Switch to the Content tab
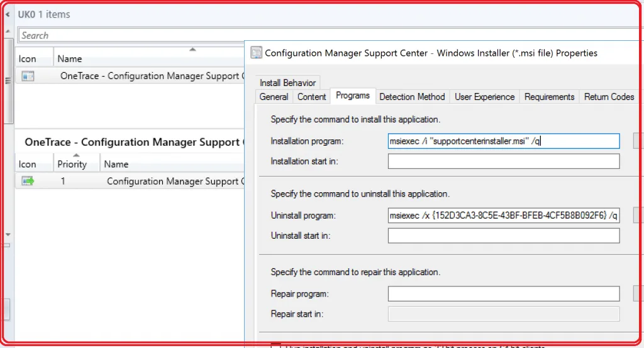 tap(312, 97)
